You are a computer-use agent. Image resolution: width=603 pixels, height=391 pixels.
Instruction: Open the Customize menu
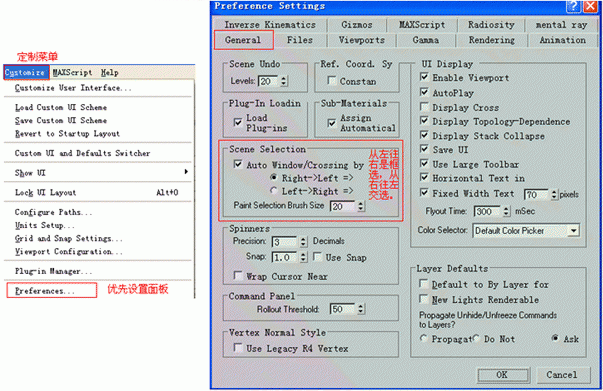click(26, 72)
